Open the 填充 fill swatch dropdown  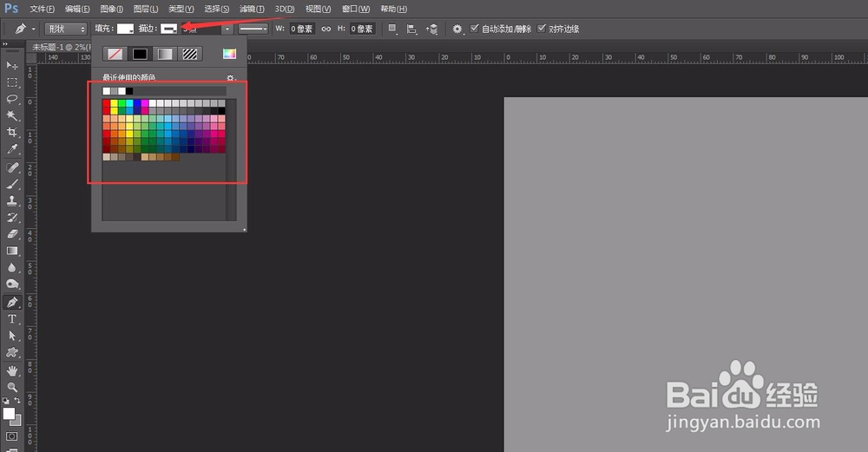[x=125, y=29]
